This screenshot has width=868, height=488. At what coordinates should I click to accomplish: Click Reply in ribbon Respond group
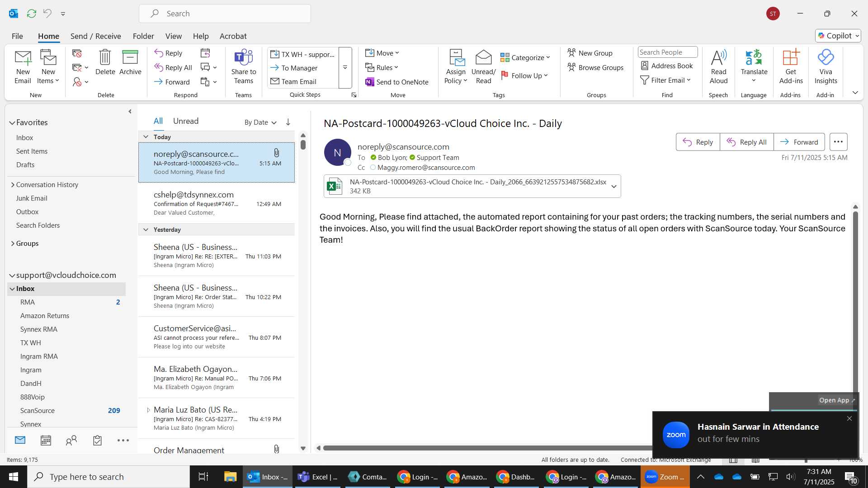click(x=168, y=53)
